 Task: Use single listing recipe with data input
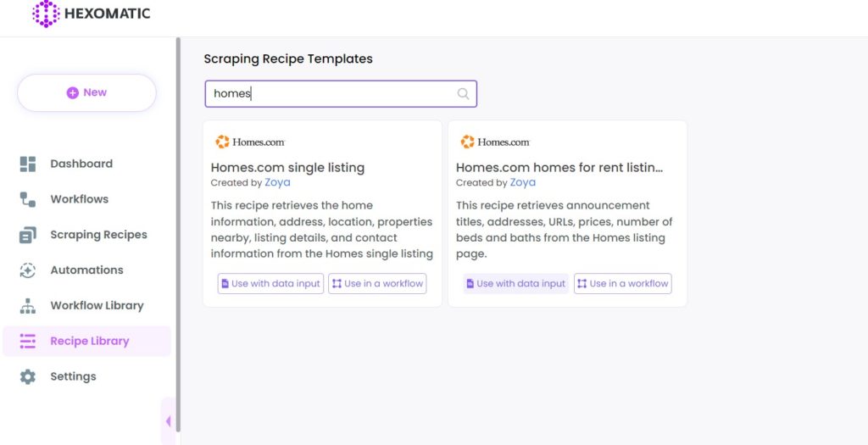tap(270, 283)
